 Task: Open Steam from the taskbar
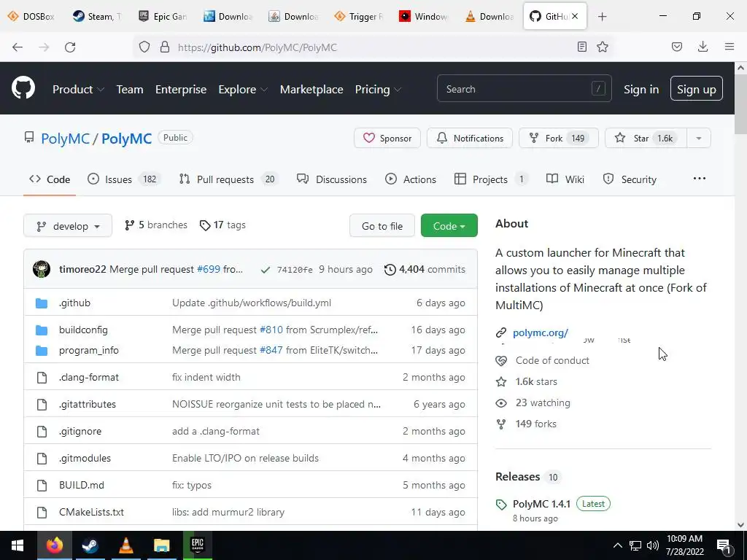90,545
